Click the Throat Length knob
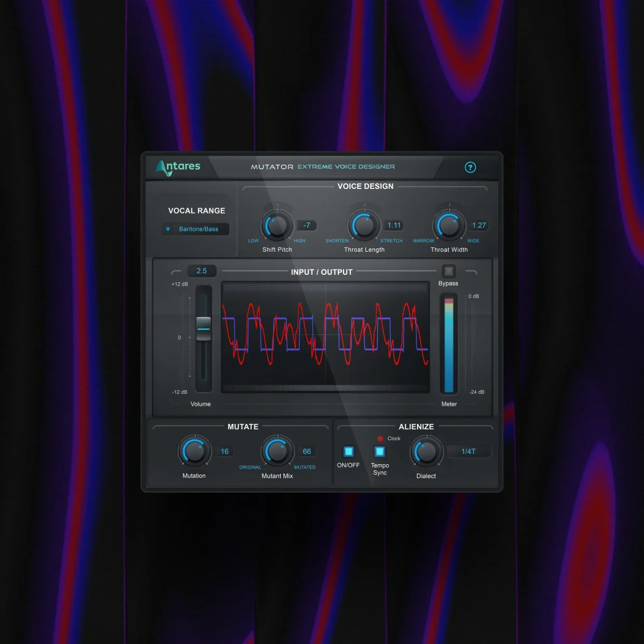Screen dimensions: 644x644 (364, 225)
